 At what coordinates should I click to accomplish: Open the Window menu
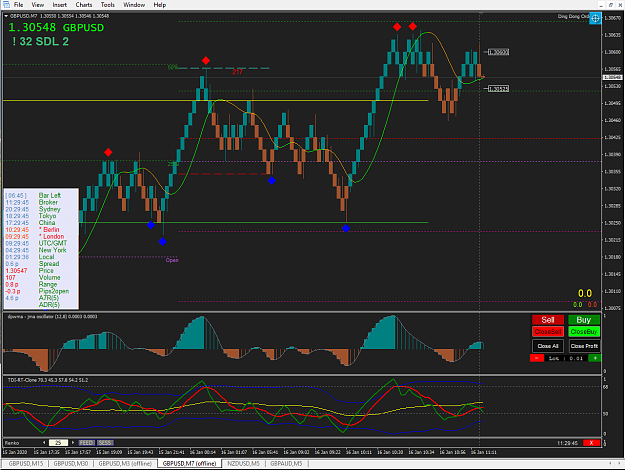[134, 5]
